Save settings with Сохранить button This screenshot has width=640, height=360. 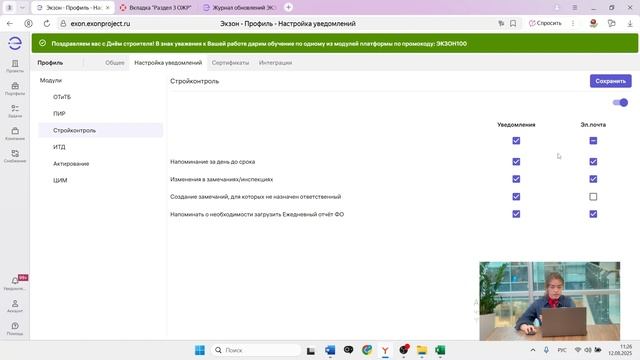(x=610, y=81)
